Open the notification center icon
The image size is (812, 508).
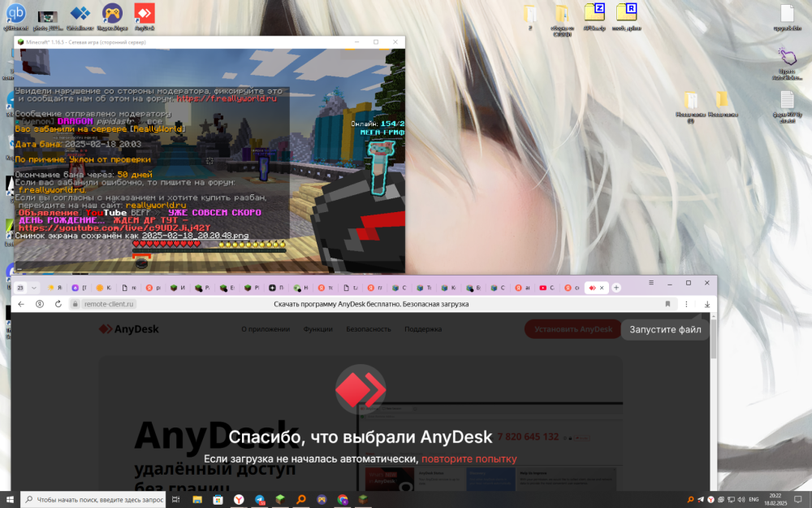coord(798,500)
